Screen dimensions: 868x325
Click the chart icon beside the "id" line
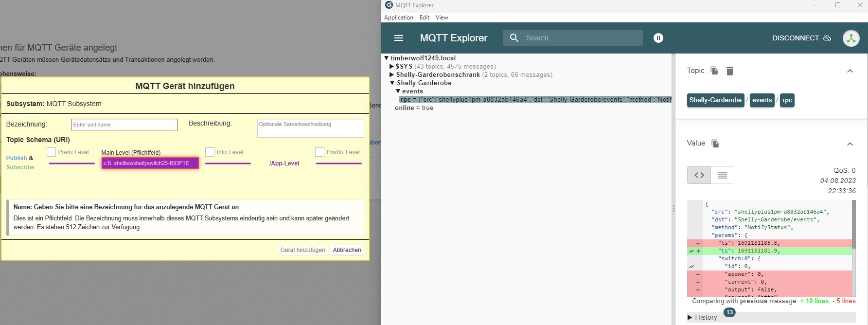[x=691, y=267]
